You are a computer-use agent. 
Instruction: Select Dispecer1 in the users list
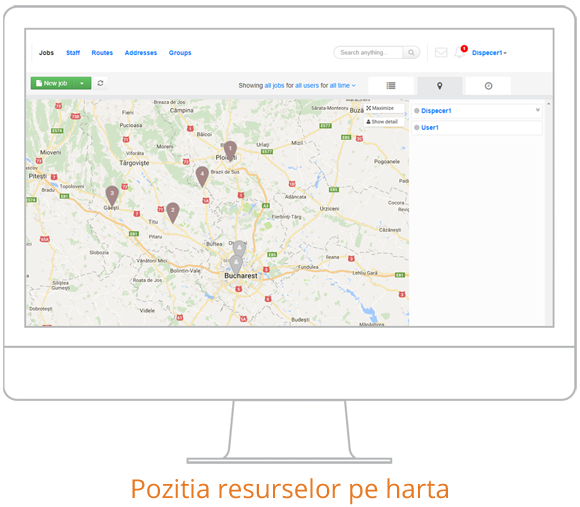click(x=436, y=111)
